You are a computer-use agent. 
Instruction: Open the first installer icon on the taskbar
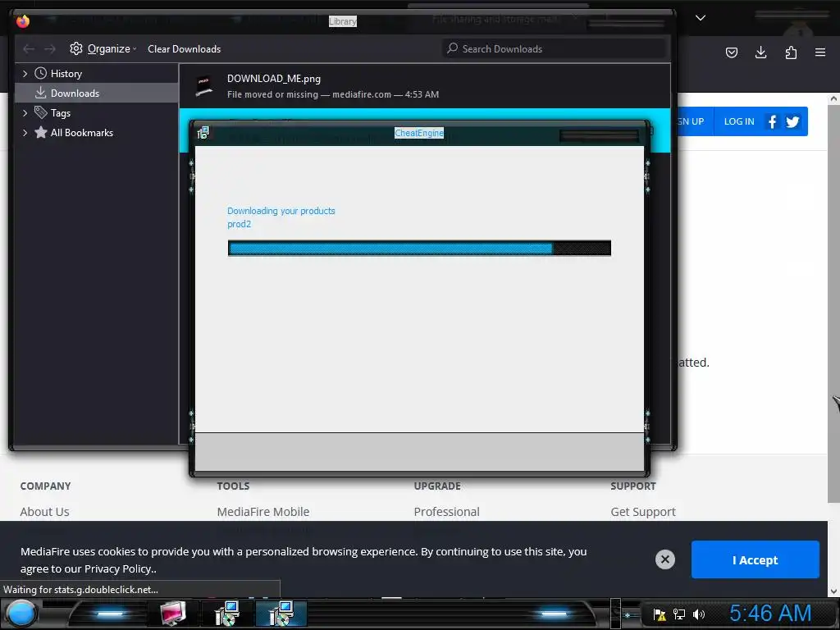pos(226,614)
